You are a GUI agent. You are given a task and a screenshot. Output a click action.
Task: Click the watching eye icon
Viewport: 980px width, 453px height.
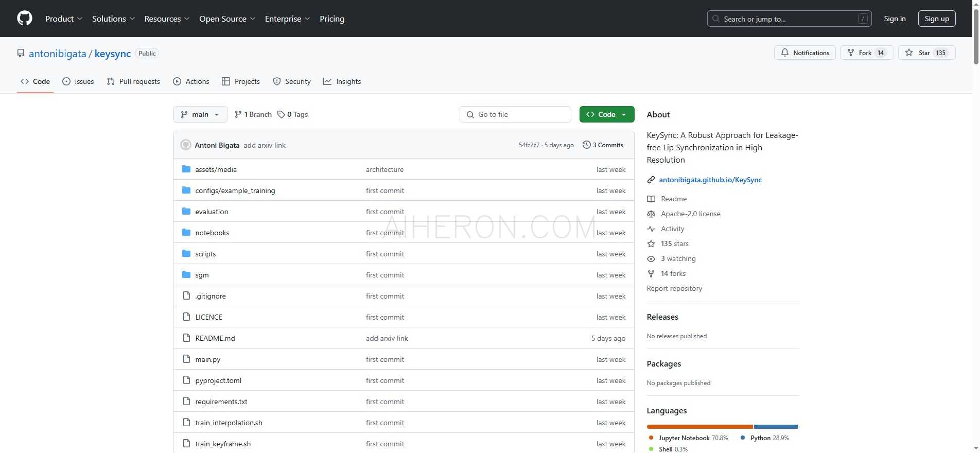[x=651, y=259]
